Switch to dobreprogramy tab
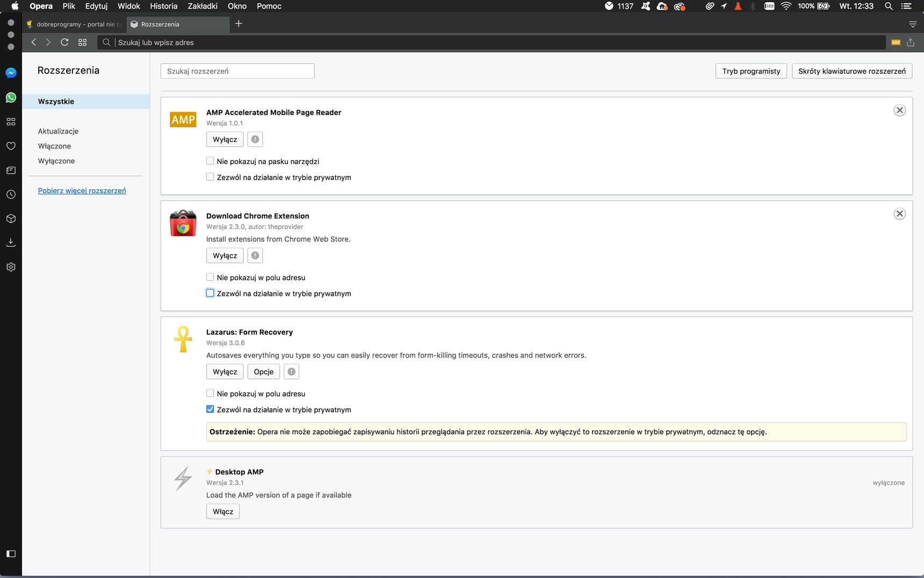The width and height of the screenshot is (924, 578). pos(74,24)
